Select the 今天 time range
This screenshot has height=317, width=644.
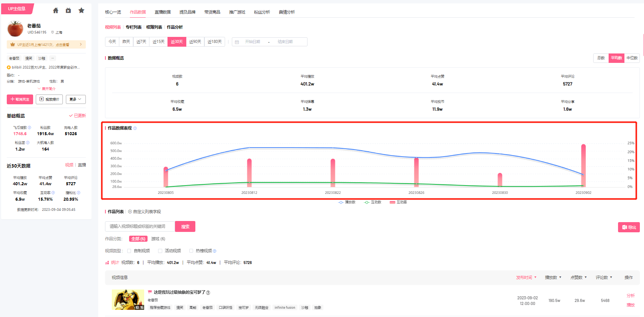pyautogui.click(x=112, y=42)
